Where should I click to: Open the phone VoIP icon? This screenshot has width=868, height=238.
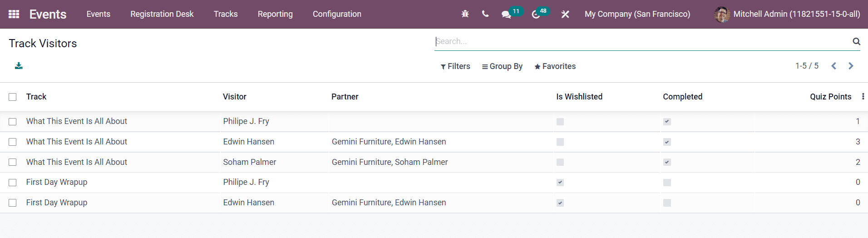point(485,14)
